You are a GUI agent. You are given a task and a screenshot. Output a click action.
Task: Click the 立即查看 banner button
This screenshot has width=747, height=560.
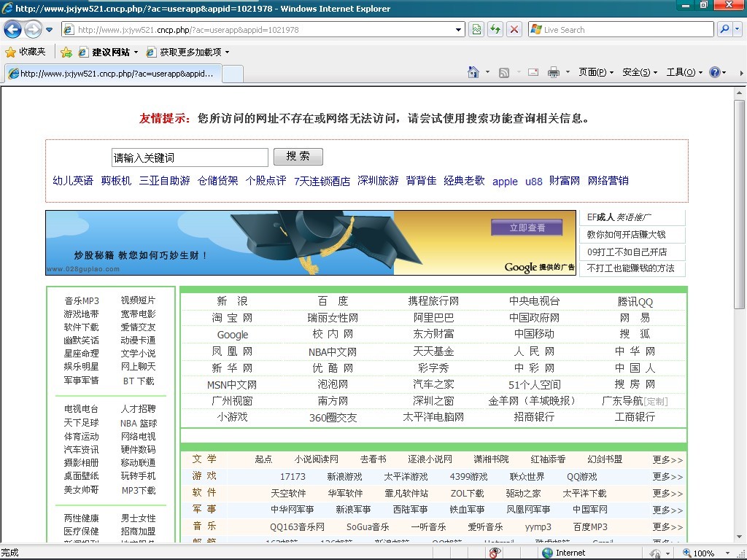click(527, 227)
